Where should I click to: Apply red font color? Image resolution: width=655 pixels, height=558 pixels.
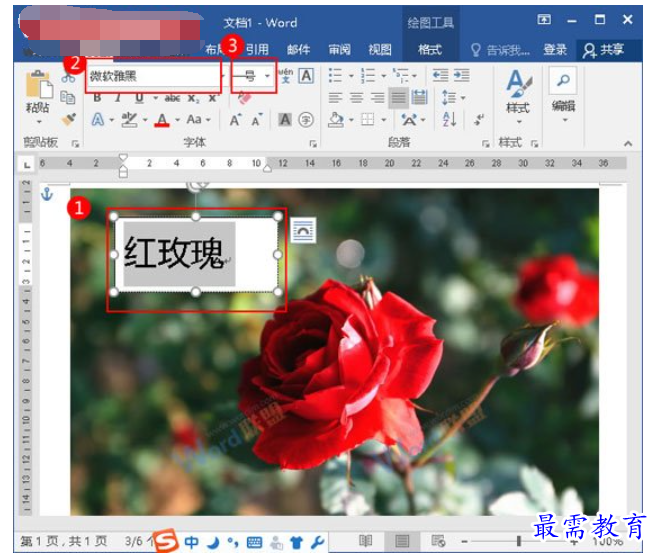click(x=162, y=120)
